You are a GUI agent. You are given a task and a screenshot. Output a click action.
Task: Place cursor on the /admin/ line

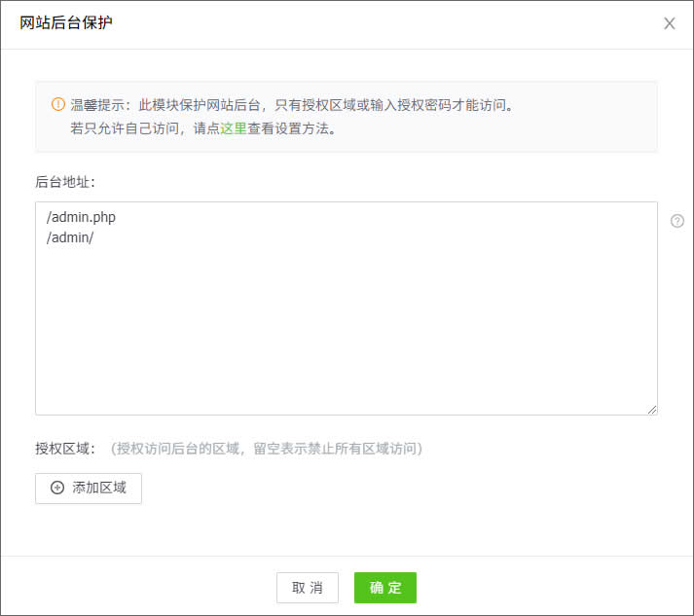(71, 236)
